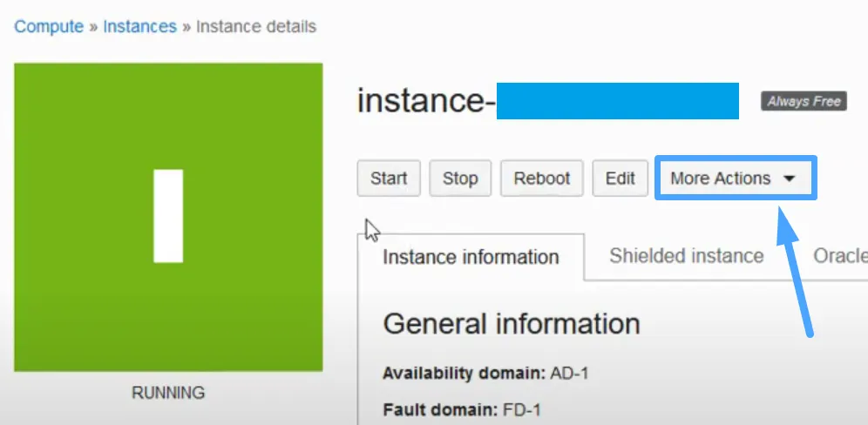
Task: Select the partially visible Oracle tab
Action: click(840, 256)
